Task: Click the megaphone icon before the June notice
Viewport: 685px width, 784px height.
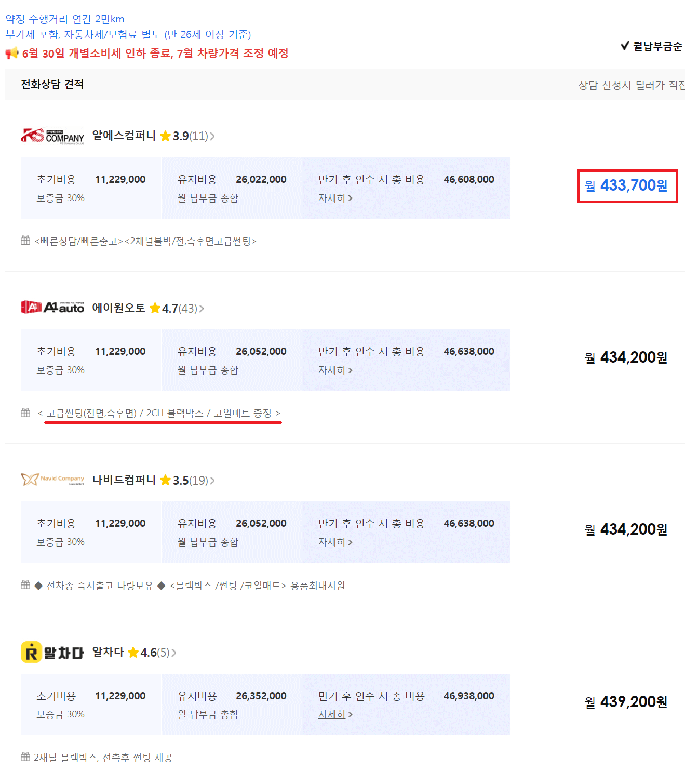Action: pos(11,53)
